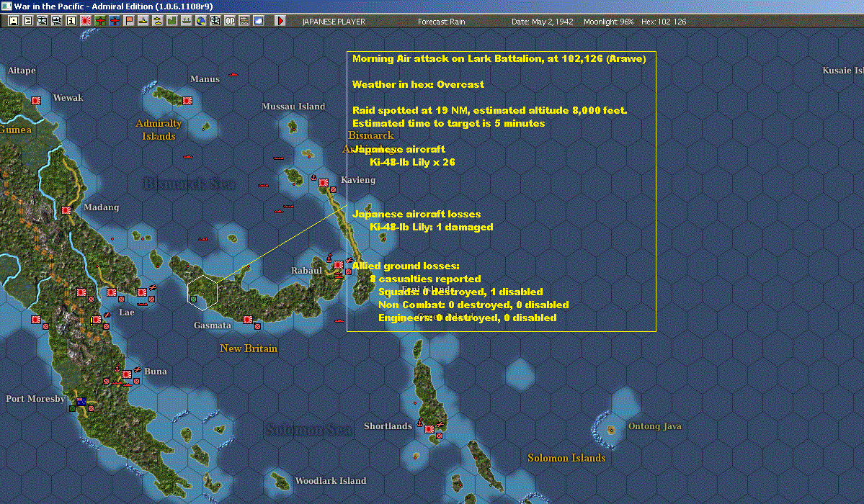Screen dimensions: 864x504
Task: Click 'Ki-48-Ib Lily: 1 damaged' line
Action: 431,227
